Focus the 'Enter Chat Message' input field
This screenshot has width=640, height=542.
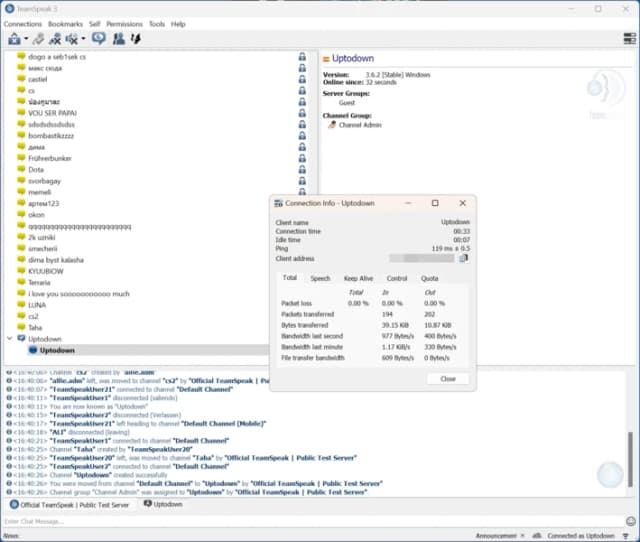point(313,521)
